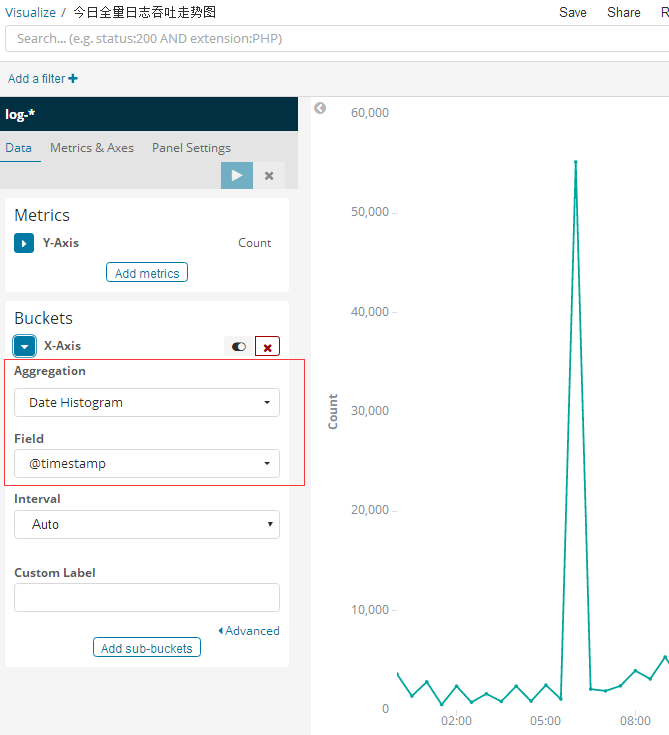Click the 02:00 time axis label
This screenshot has width=669, height=735.
tap(456, 720)
